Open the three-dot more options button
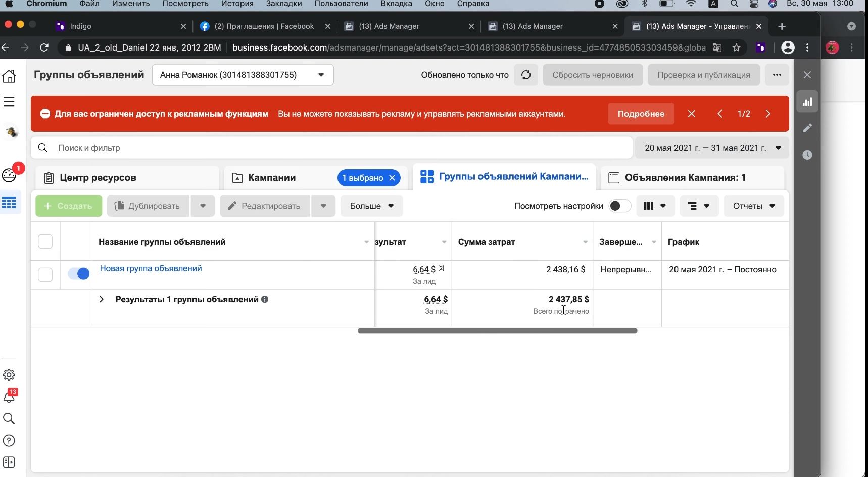 777,75
